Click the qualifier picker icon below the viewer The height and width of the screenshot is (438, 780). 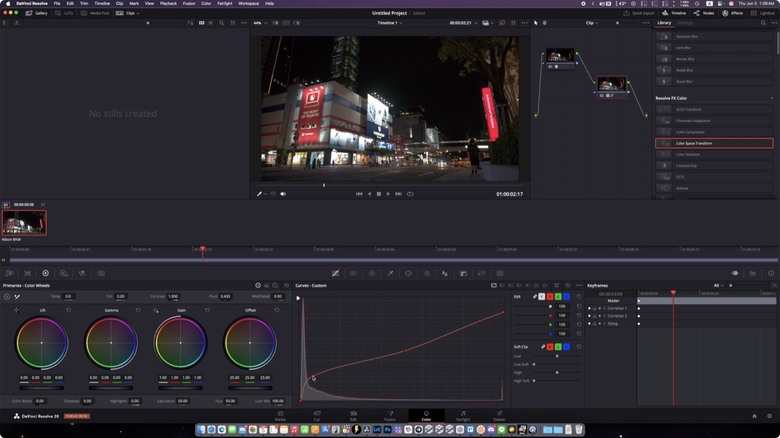(260, 194)
